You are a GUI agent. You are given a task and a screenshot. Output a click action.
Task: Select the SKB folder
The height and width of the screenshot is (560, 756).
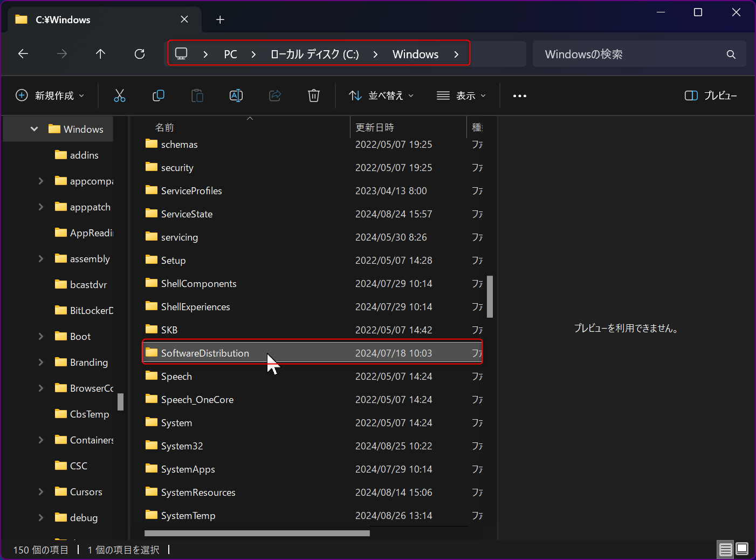coord(313,330)
